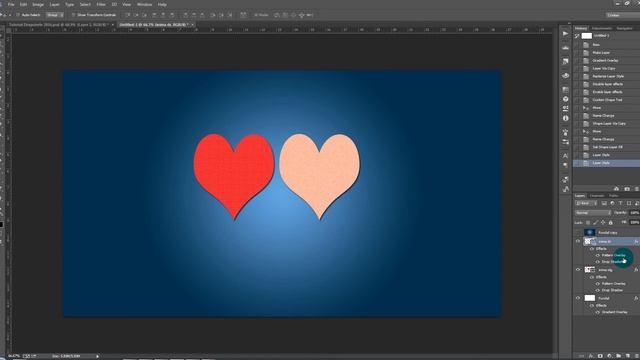This screenshot has width=640, height=360.
Task: Click the Auto-Align Layers icon
Action: (243, 15)
